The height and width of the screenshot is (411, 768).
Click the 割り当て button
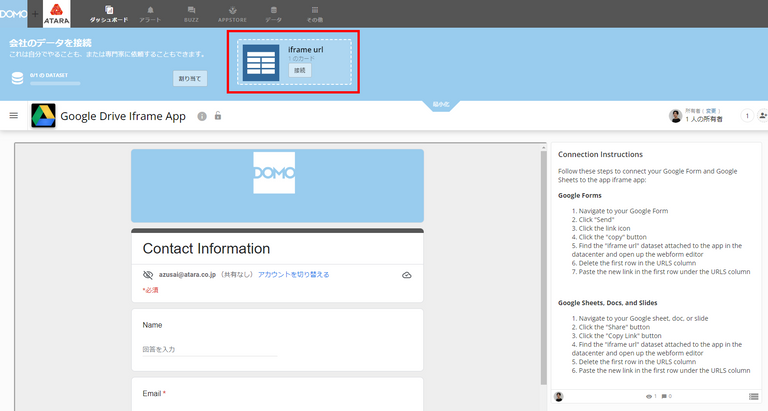point(190,78)
